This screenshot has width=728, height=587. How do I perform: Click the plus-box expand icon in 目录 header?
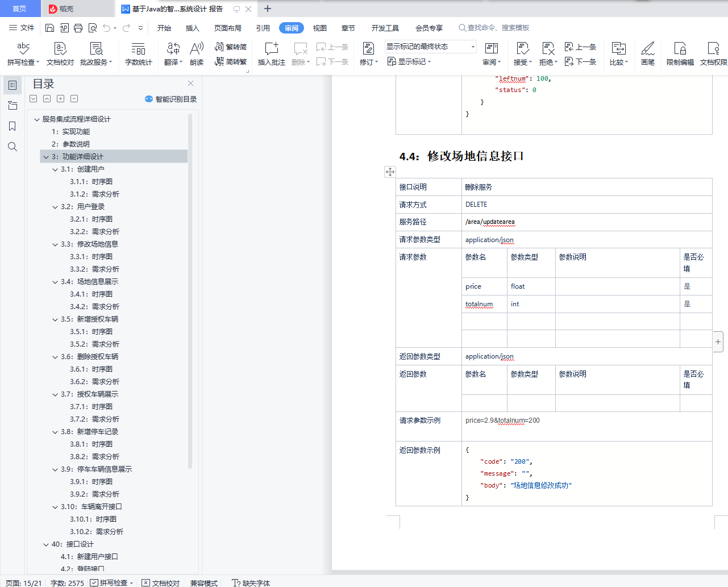(61, 99)
